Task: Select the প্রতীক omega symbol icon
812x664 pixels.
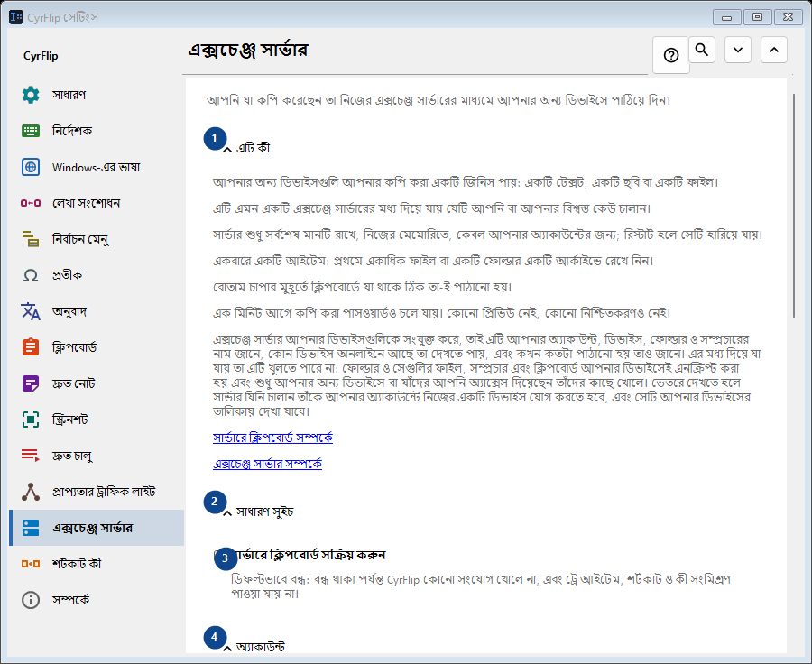Action: coord(31,275)
